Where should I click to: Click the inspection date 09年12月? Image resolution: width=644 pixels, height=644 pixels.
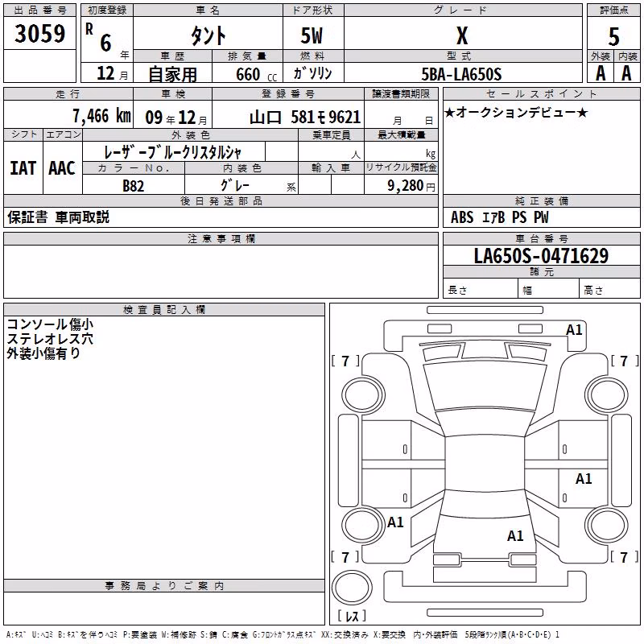pyautogui.click(x=176, y=118)
